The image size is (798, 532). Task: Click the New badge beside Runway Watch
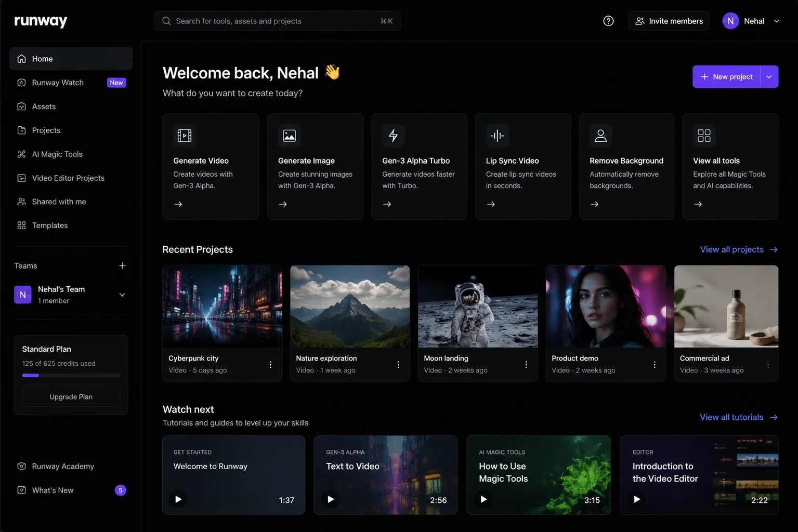(x=116, y=83)
